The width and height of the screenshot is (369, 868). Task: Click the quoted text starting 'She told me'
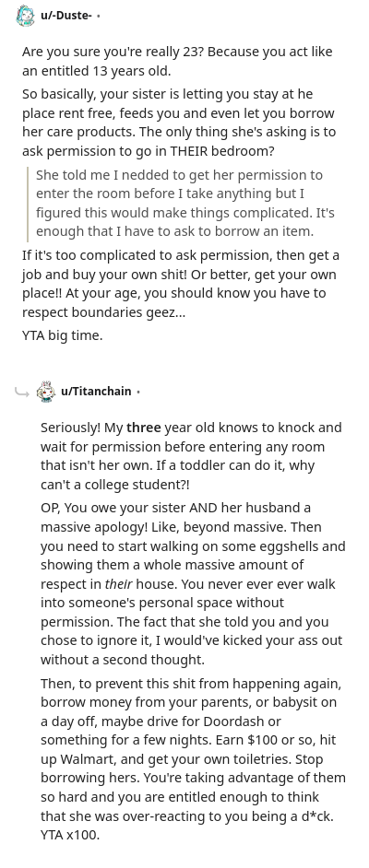185,203
